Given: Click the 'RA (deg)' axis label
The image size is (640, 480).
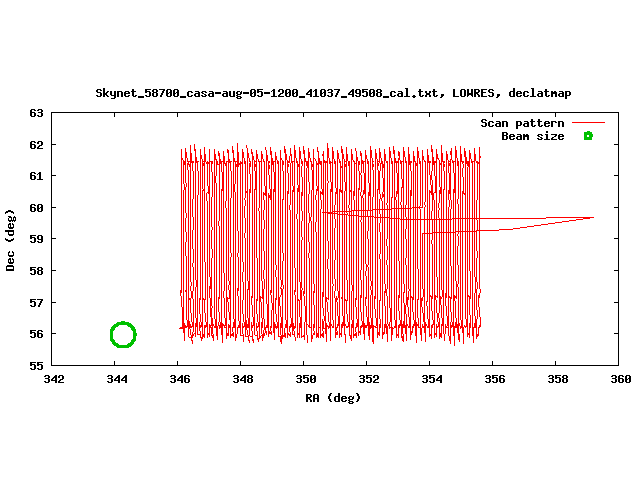Looking at the screenshot, I should point(333,398).
